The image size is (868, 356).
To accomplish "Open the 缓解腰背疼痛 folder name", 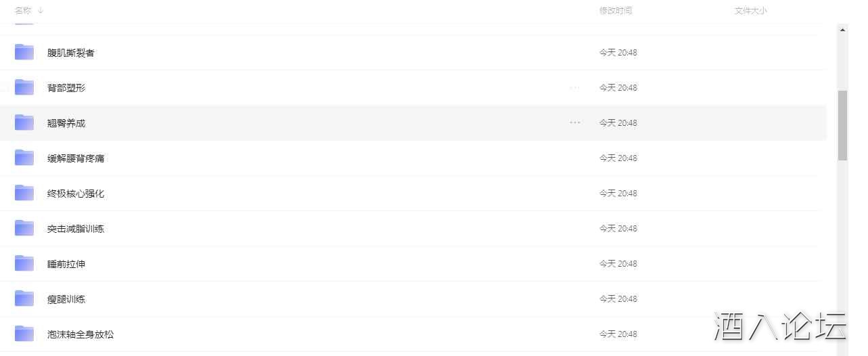I will [76, 158].
